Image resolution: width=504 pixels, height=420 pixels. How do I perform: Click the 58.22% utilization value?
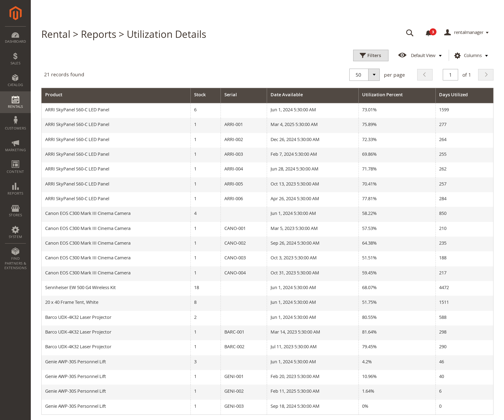pos(369,214)
